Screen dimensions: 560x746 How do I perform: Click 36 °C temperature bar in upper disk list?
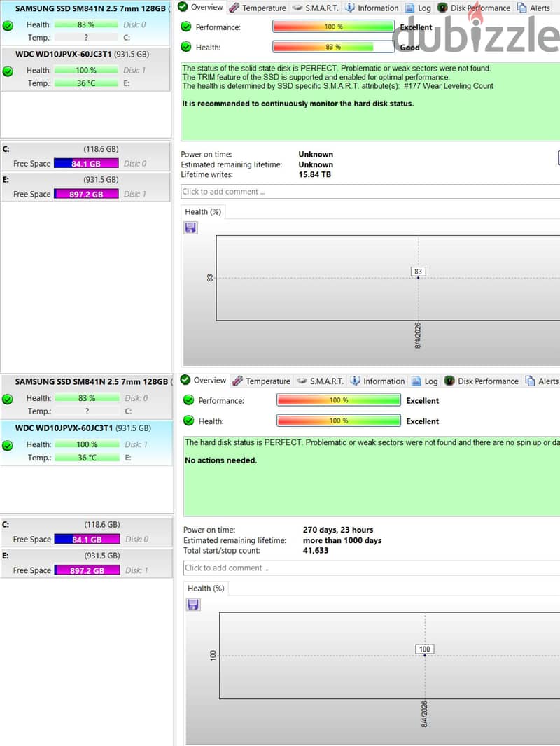coord(86,83)
